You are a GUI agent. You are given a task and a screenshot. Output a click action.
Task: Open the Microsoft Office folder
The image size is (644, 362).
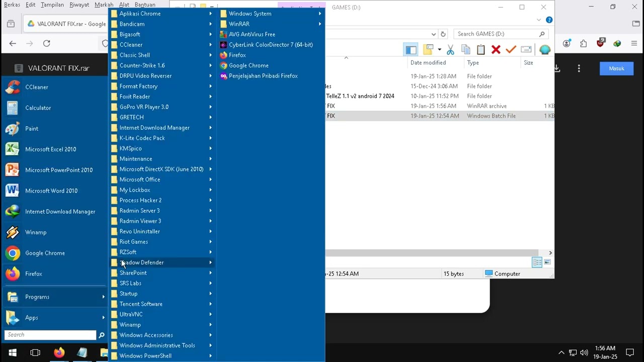(162, 179)
